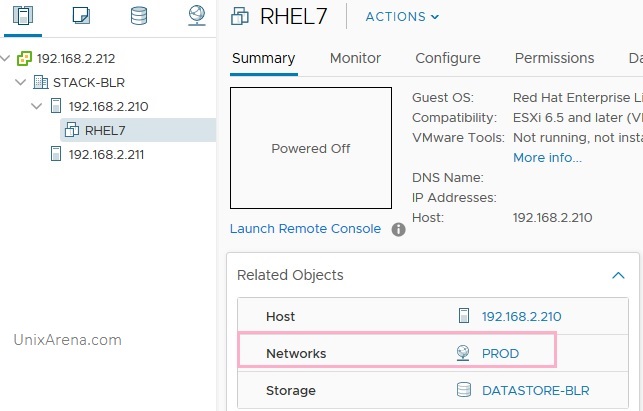Open the Storage view icon
643x411 pixels.
tap(139, 16)
